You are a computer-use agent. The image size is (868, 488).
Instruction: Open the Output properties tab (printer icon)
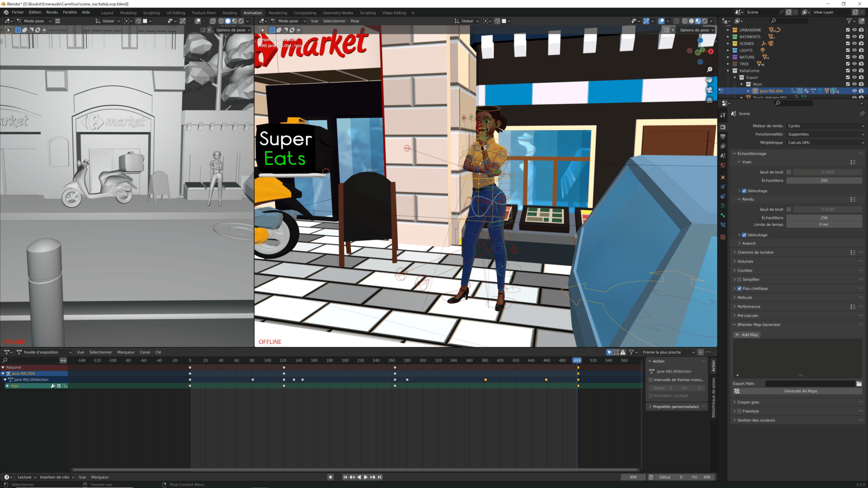tap(723, 136)
